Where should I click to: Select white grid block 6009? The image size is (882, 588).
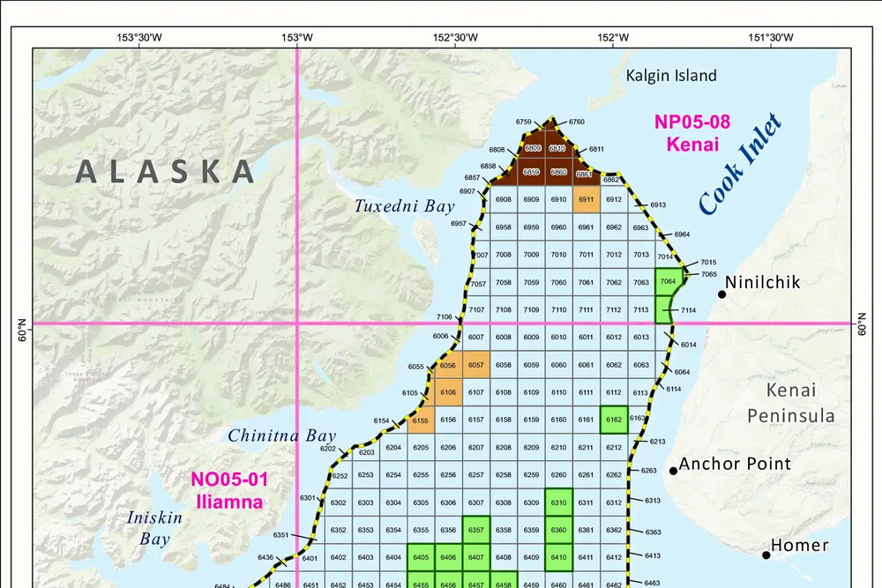click(x=531, y=337)
